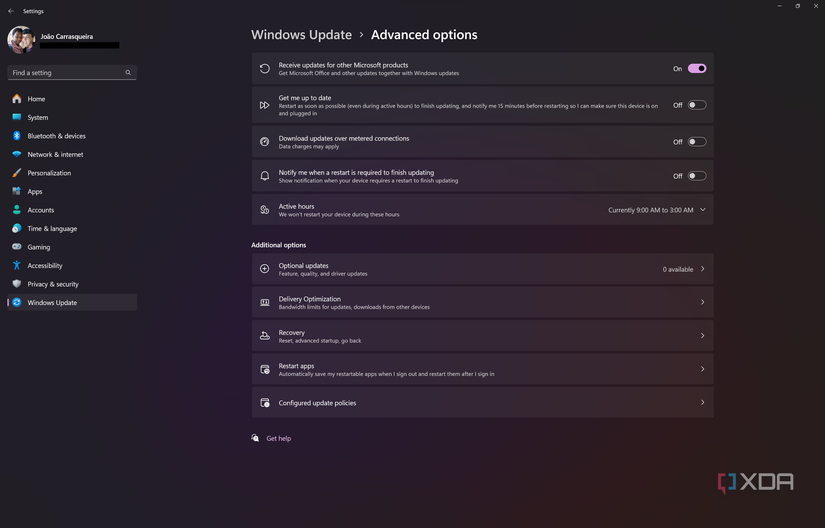The image size is (825, 528).
Task: Click the refresh icon beside Receive updates
Action: tap(265, 68)
